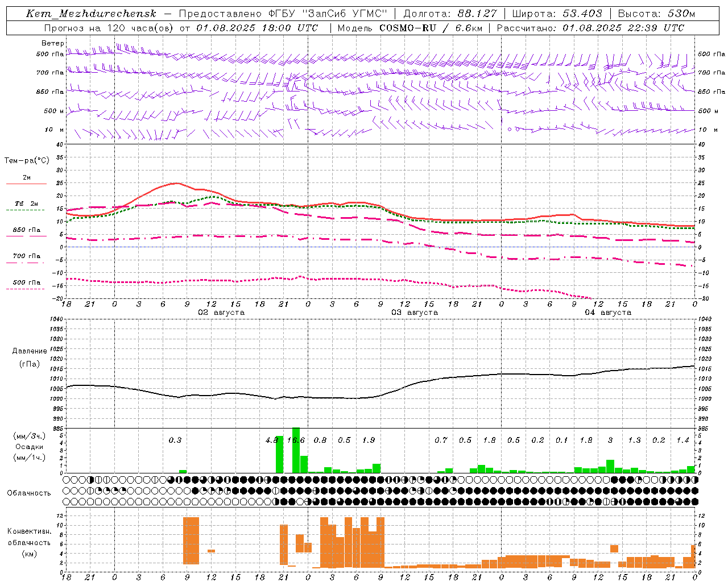Select the 1.3 precipitation value
This screenshot has height=582, width=728.
coord(634,440)
